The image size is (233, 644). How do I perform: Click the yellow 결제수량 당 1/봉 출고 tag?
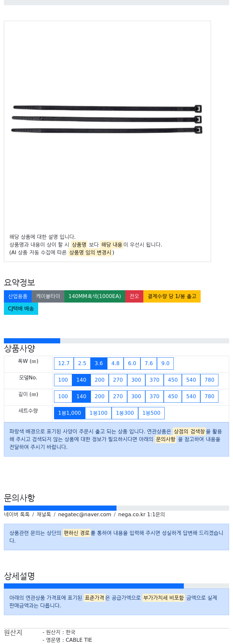pos(172,296)
